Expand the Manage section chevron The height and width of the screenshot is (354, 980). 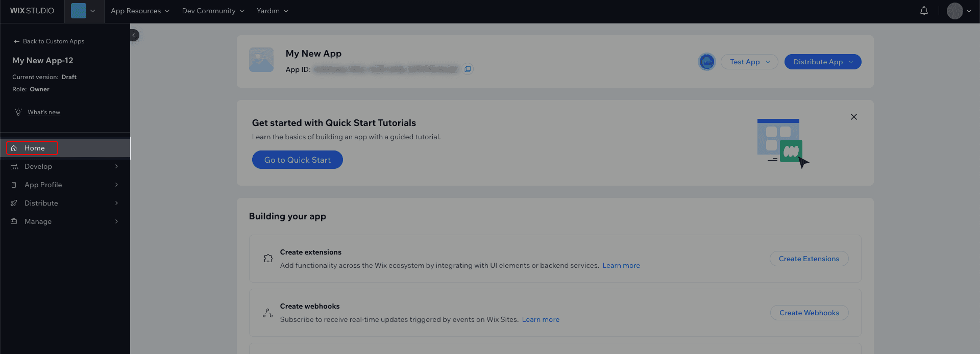[116, 221]
